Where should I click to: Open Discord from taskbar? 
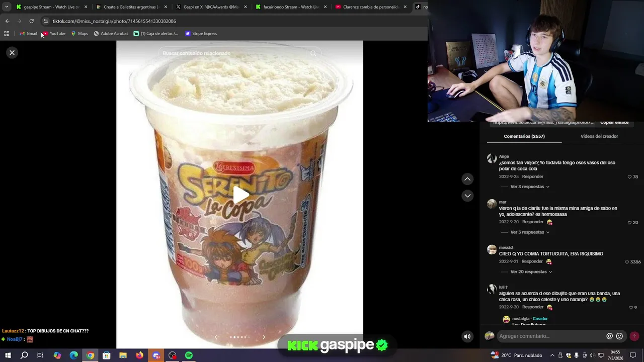[x=156, y=355]
